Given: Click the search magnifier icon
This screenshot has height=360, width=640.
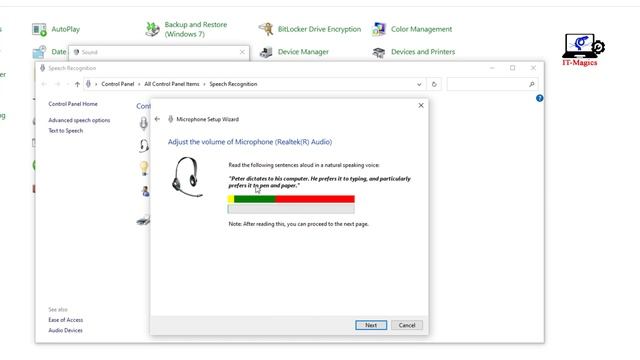Looking at the screenshot, I should point(531,84).
